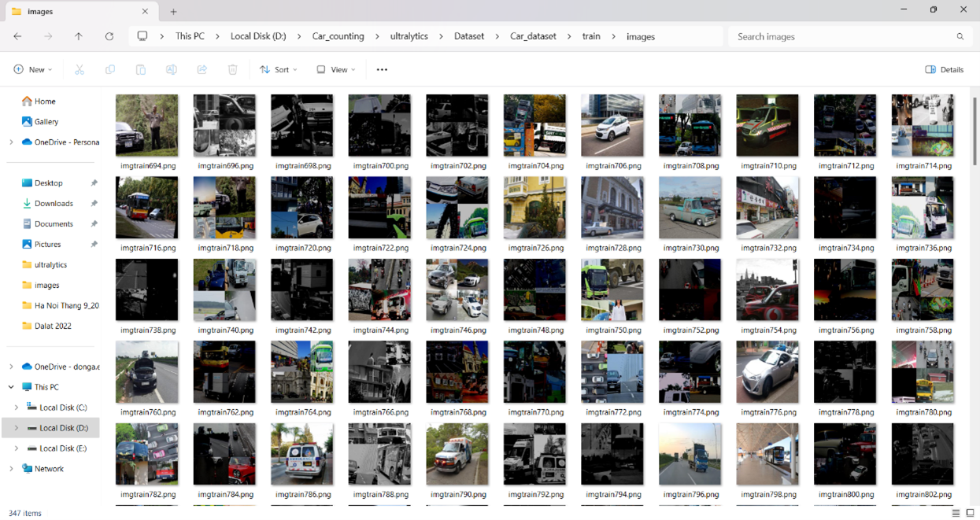980x520 pixels.
Task: Click Local Disk (D:) in the address bar
Action: (x=258, y=36)
